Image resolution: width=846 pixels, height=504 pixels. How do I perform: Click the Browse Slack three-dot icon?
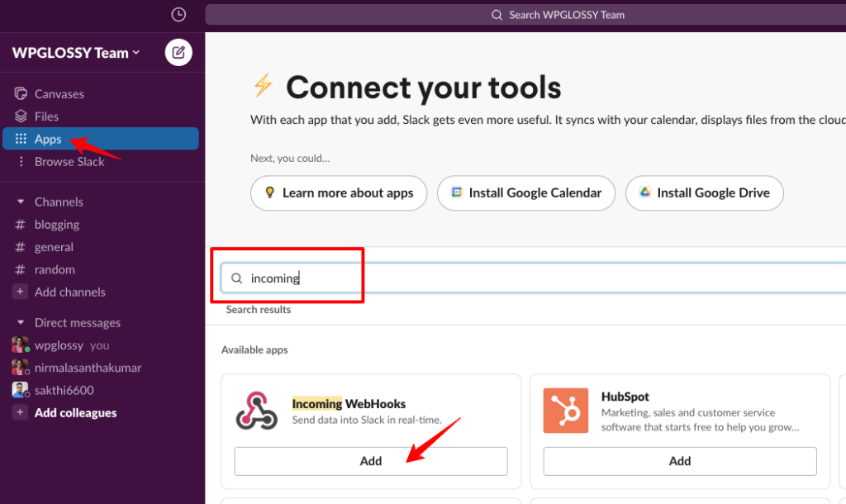(x=21, y=161)
